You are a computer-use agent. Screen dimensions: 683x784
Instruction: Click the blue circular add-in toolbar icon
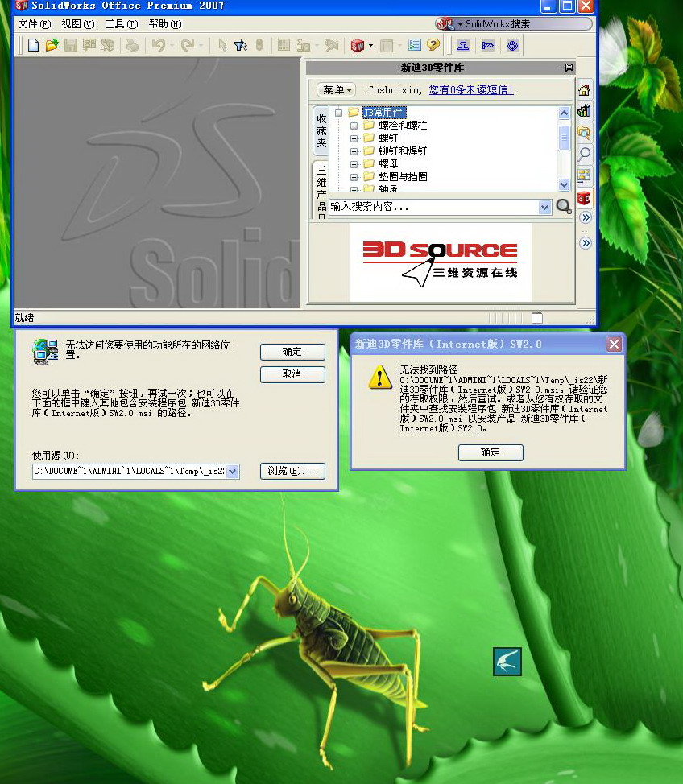tap(512, 46)
